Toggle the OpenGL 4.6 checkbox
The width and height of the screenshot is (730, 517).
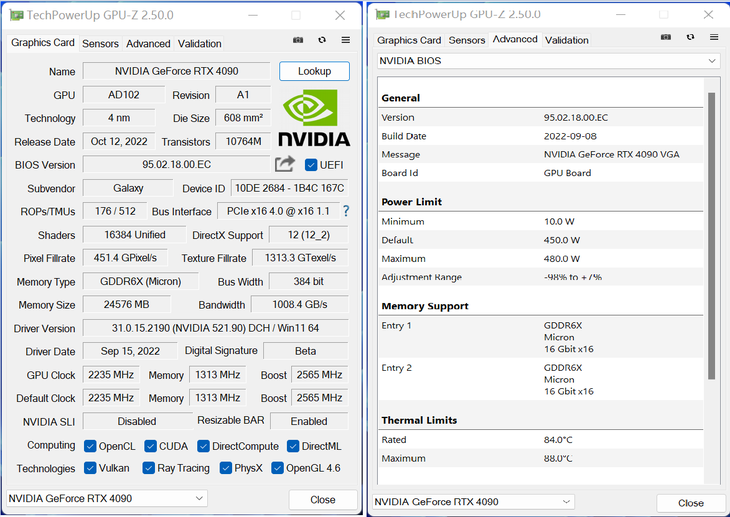pos(277,468)
